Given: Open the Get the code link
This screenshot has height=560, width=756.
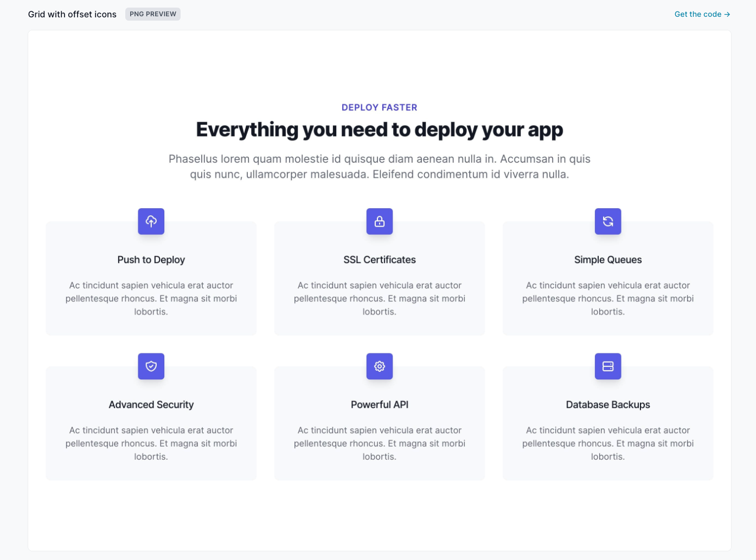Looking at the screenshot, I should (x=702, y=14).
